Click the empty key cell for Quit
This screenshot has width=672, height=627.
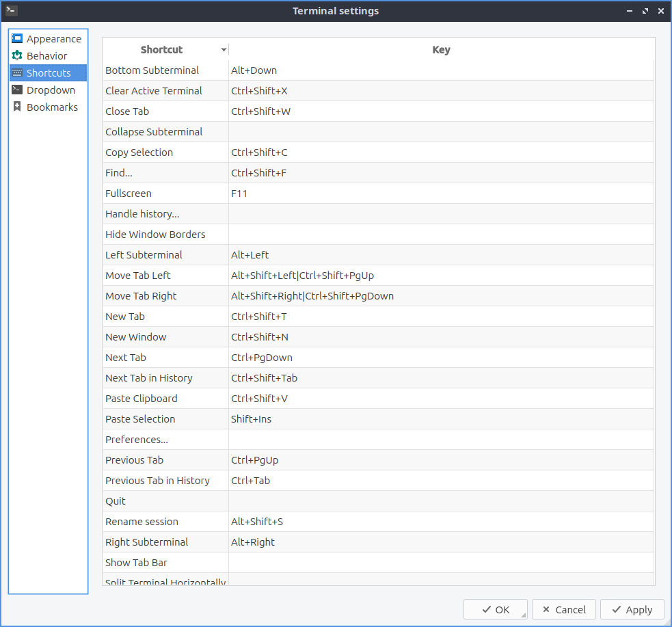[x=441, y=501]
